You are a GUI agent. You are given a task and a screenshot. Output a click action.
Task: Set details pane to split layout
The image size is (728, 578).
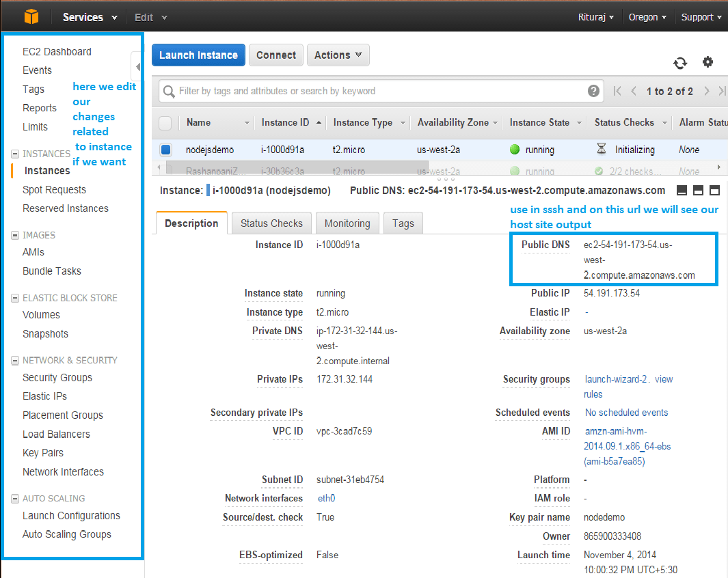(698, 190)
